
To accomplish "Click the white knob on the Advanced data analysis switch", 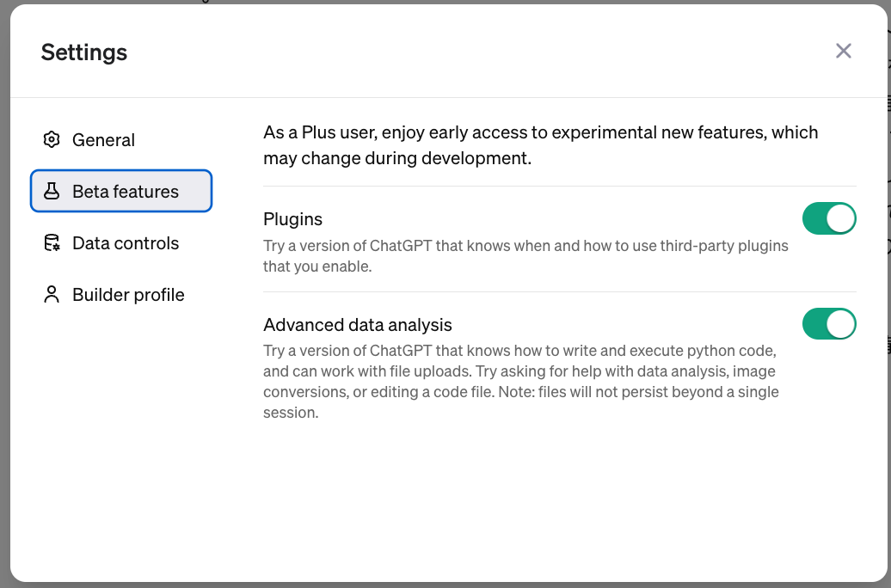I will [841, 324].
